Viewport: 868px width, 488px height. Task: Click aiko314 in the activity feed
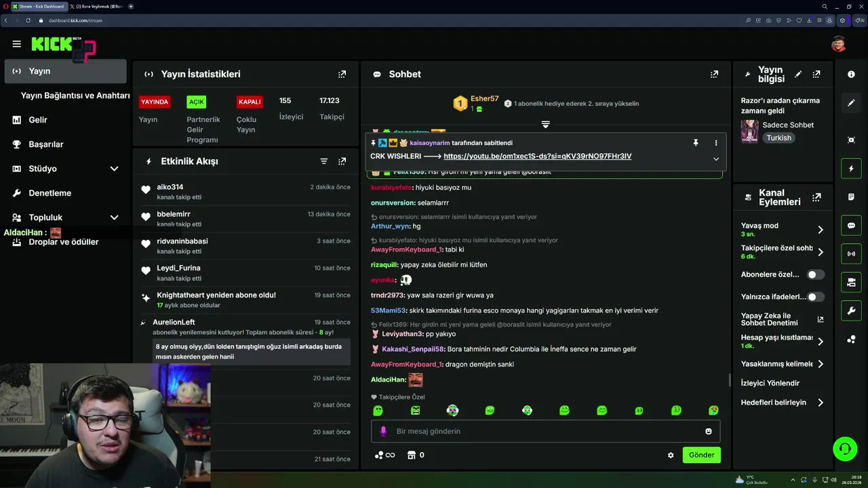[170, 187]
